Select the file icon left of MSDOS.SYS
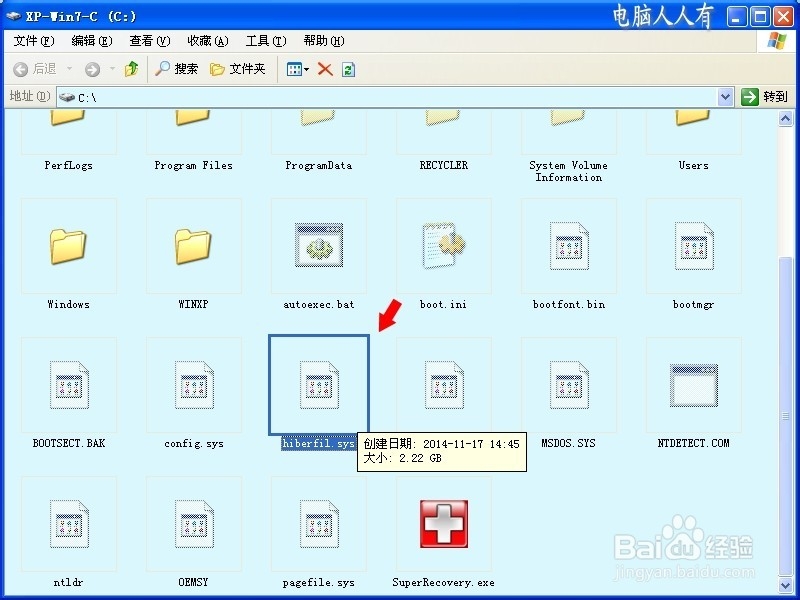Image resolution: width=800 pixels, height=600 pixels. point(444,385)
